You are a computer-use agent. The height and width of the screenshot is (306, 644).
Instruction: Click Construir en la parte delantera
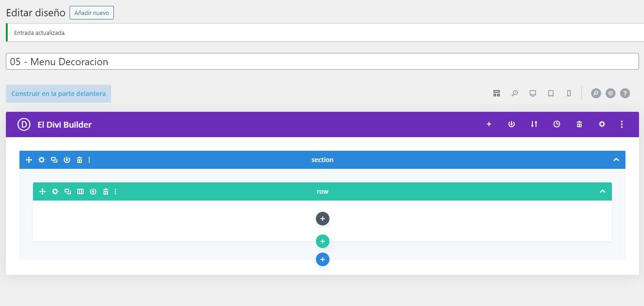pos(58,94)
